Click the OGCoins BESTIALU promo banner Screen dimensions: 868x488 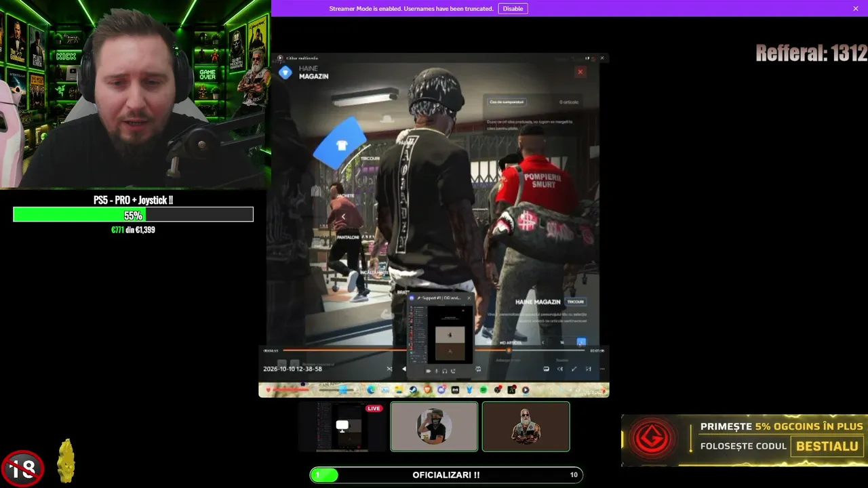(745, 440)
